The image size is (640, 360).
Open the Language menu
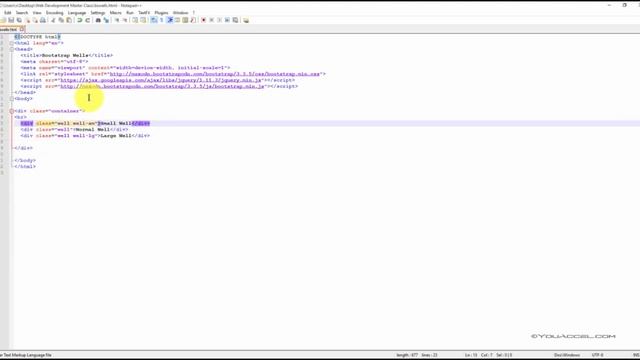[x=77, y=13]
